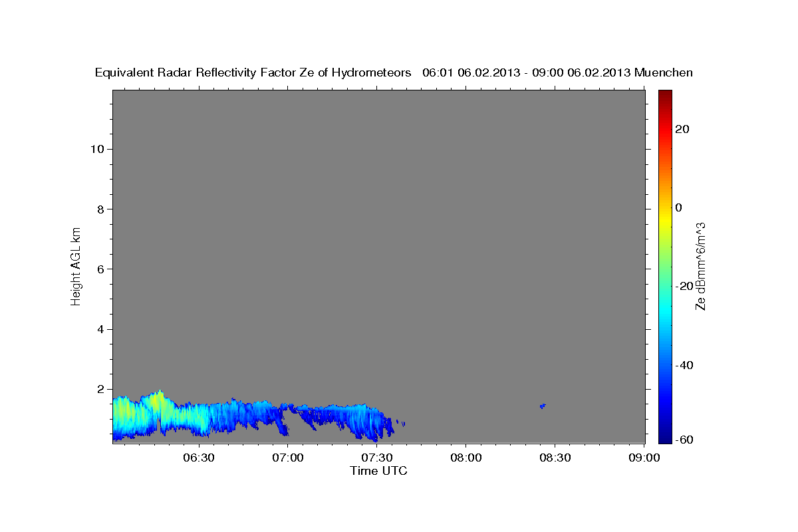
Task: Click the height tick label '4'
Action: coord(100,329)
